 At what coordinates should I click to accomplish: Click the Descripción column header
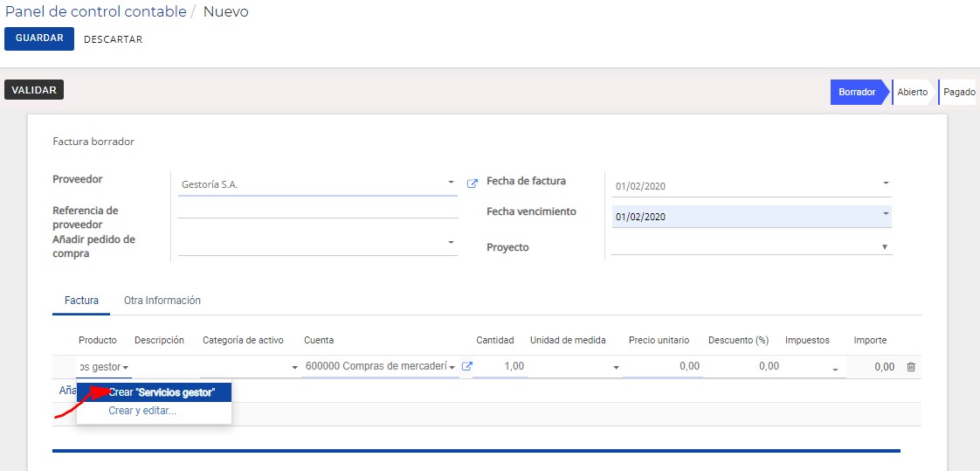[x=159, y=340]
